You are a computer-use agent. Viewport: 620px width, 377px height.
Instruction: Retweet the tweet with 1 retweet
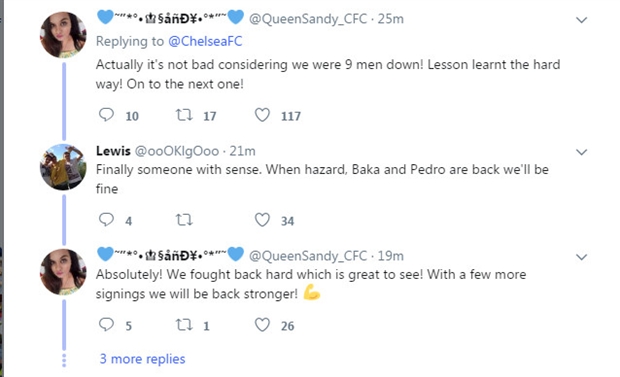click(x=184, y=324)
